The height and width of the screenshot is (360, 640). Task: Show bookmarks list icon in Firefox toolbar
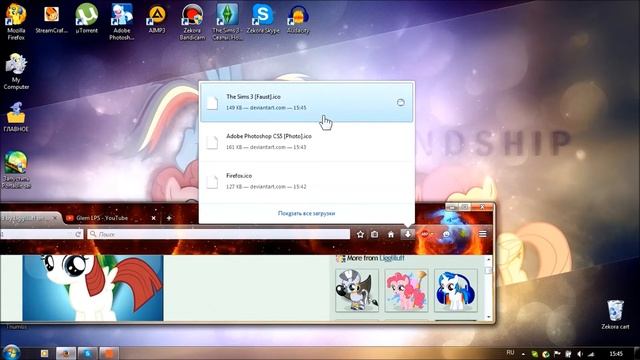pyautogui.click(x=374, y=234)
